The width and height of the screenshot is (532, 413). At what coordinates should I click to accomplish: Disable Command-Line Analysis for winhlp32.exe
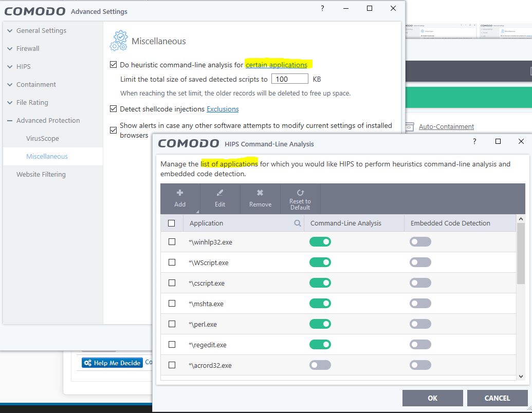[x=320, y=242]
